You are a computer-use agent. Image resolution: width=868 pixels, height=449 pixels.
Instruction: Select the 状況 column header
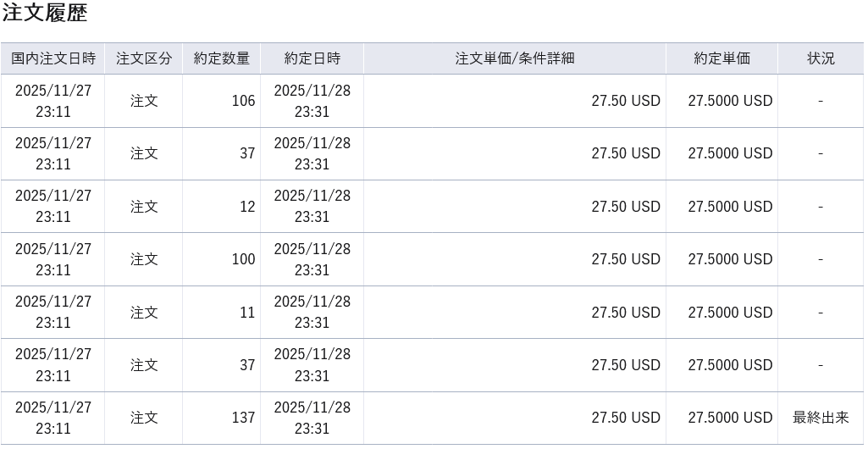pyautogui.click(x=821, y=58)
